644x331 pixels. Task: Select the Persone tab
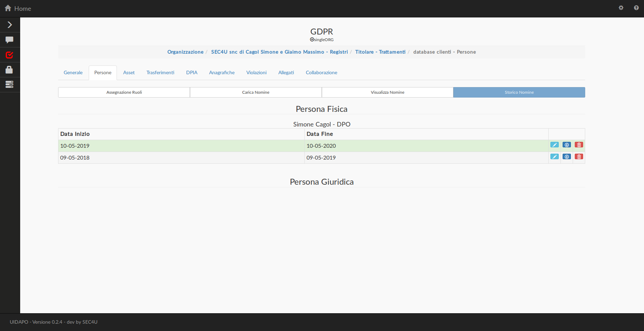pos(103,72)
